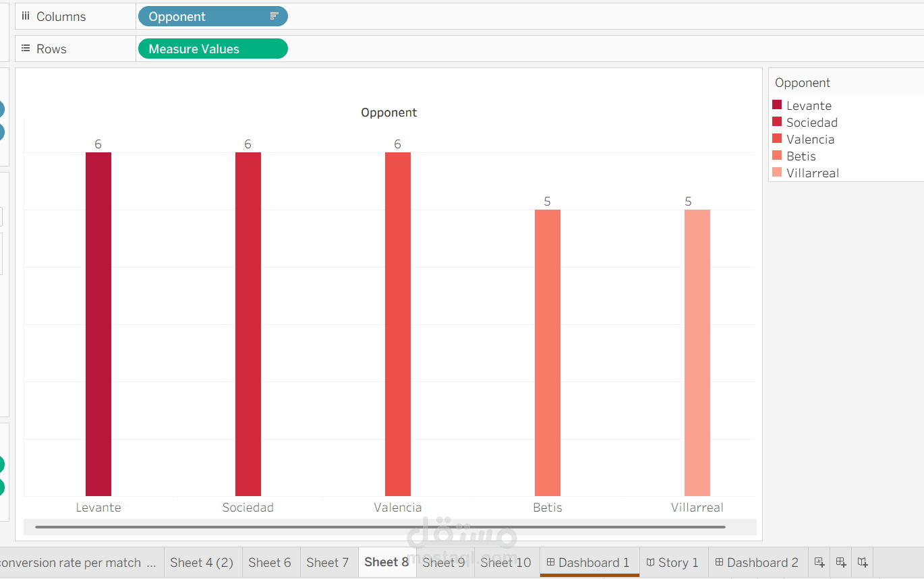Open the Story 1 tab
The width and height of the screenshot is (924, 579).
click(673, 562)
